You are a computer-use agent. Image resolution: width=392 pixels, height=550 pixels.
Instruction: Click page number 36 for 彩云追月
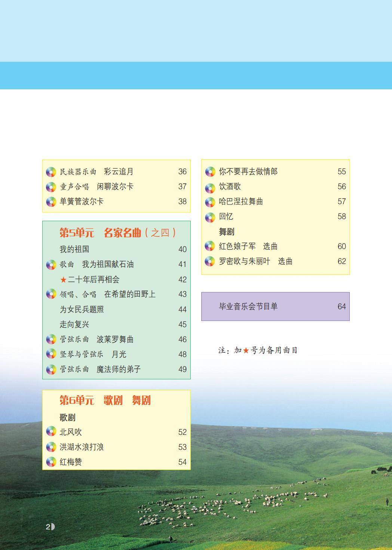(x=182, y=172)
